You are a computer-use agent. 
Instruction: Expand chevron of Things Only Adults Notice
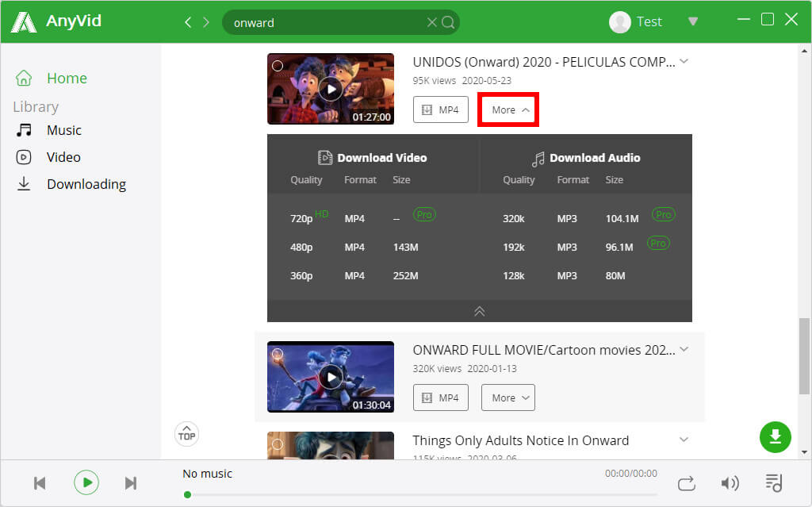point(684,440)
